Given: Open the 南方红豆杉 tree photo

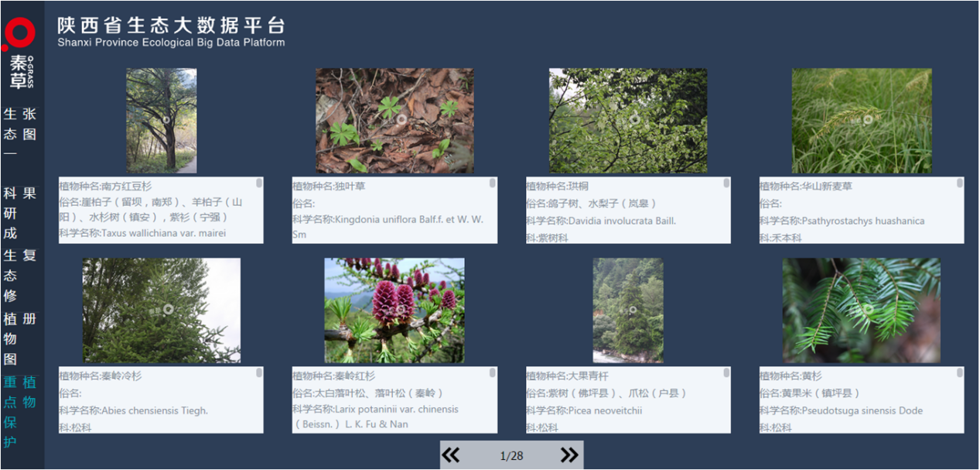Looking at the screenshot, I should 162,121.
